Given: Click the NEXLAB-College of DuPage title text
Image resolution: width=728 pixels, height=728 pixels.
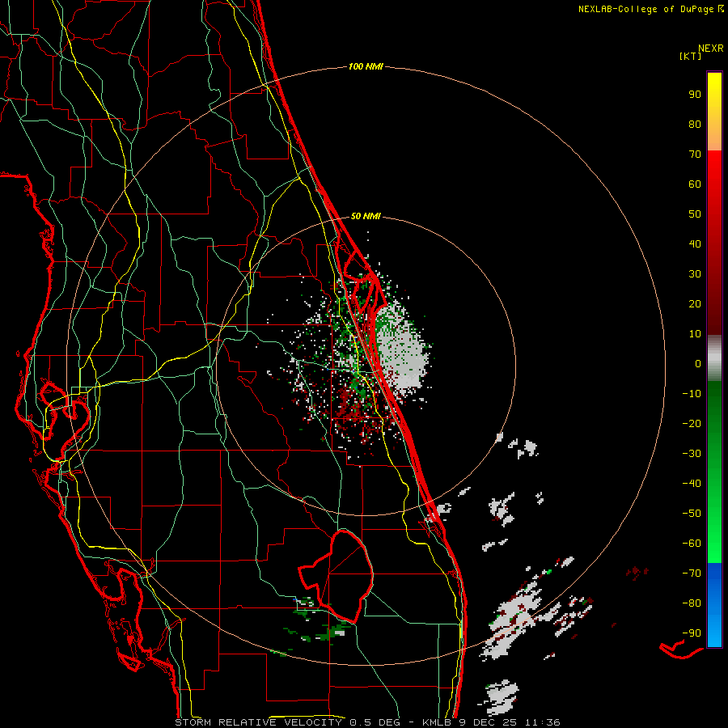Looking at the screenshot, I should [x=650, y=9].
